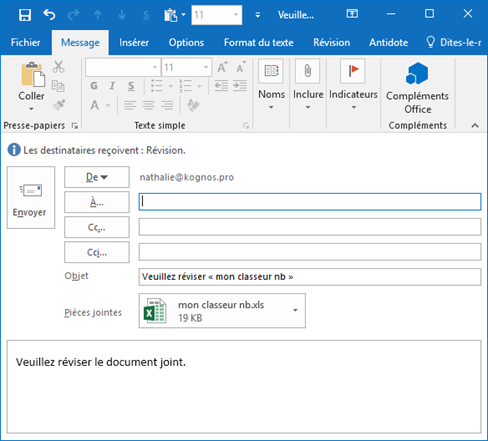This screenshot has width=488, height=441.
Task: Open the Révision ribbon tab
Action: tap(331, 43)
